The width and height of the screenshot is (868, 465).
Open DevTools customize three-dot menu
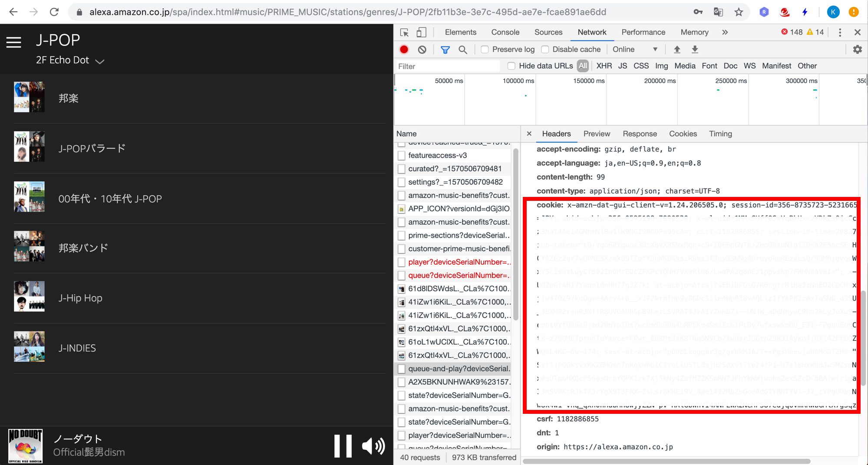[x=840, y=33]
